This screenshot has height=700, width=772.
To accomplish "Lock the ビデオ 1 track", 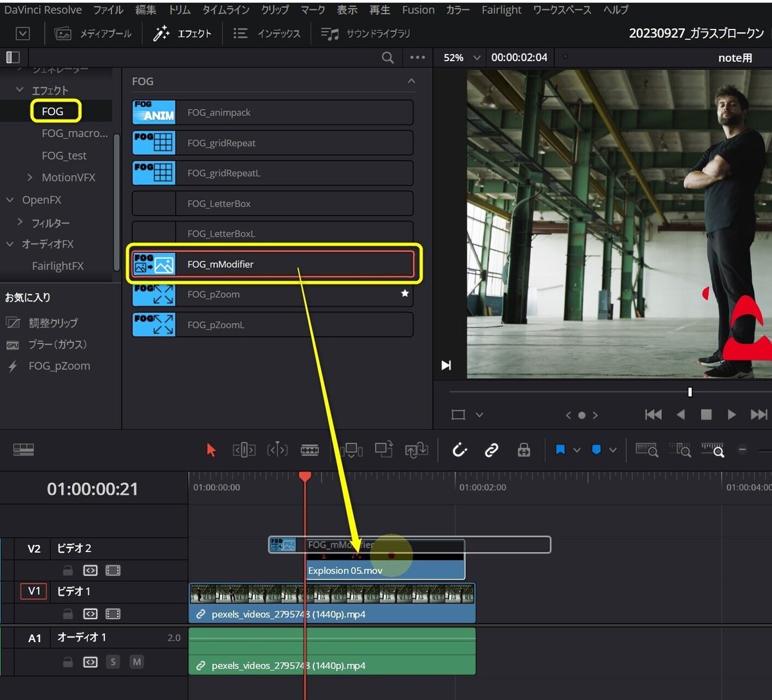I will click(x=68, y=614).
